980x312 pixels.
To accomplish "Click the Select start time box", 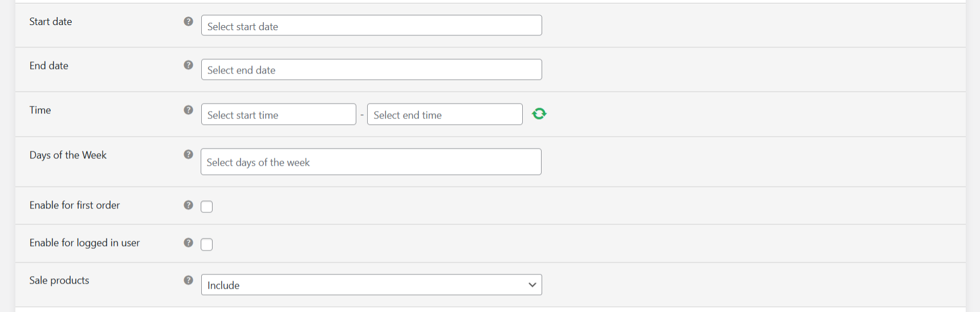I will click(279, 114).
